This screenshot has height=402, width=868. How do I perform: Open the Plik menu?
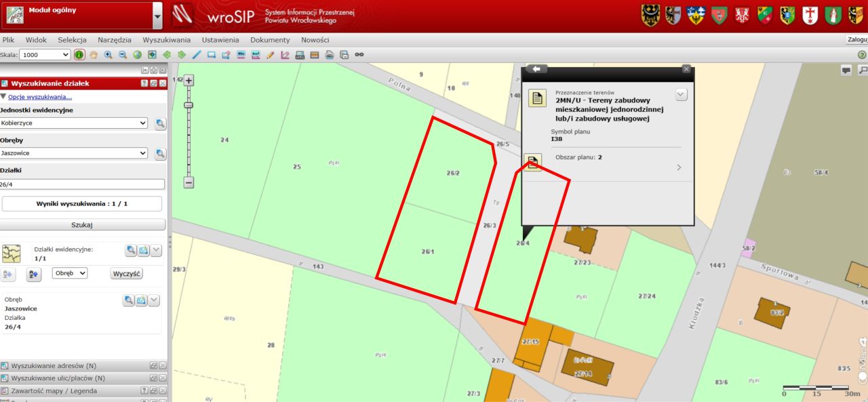click(8, 40)
